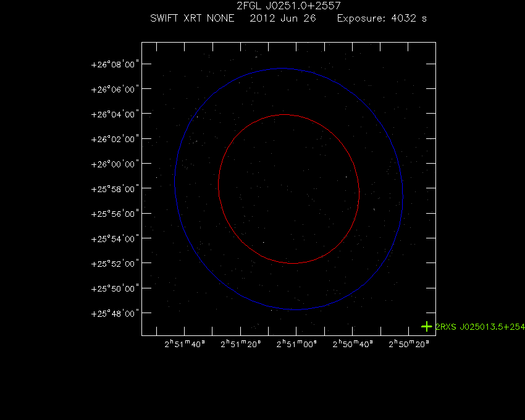Click the +26°06'00" declination label
The height and width of the screenshot is (420, 525).
[x=115, y=90]
